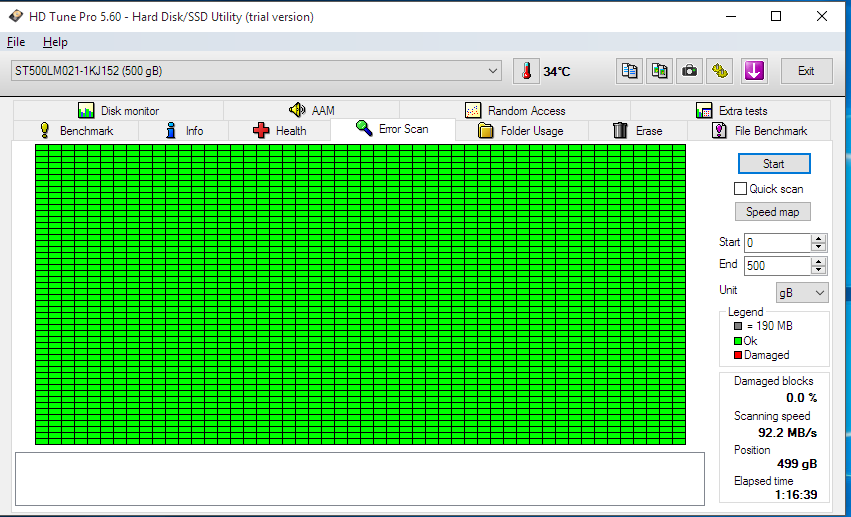The image size is (851, 517).
Task: Decrease the End value with down arrow
Action: pos(818,270)
